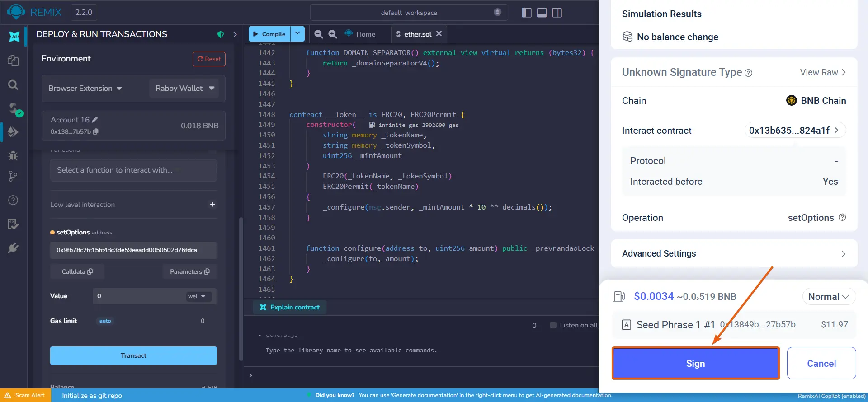The height and width of the screenshot is (402, 868).
Task: Open the Compile options dropdown arrow
Action: (x=297, y=33)
